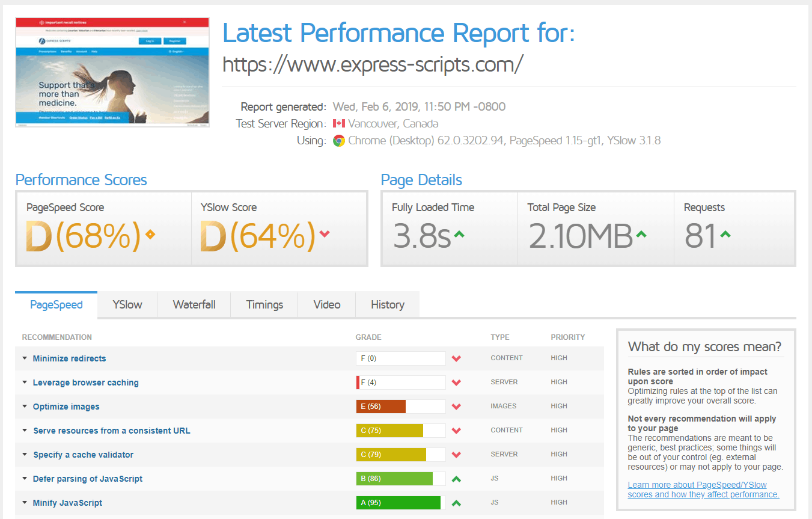Open the Minify JavaScript recommendation

68,503
